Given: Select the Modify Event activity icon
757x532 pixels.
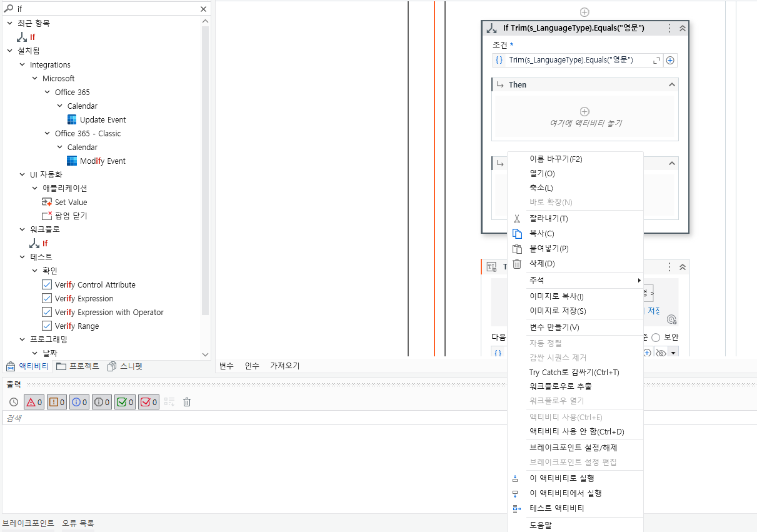Looking at the screenshot, I should pyautogui.click(x=73, y=161).
